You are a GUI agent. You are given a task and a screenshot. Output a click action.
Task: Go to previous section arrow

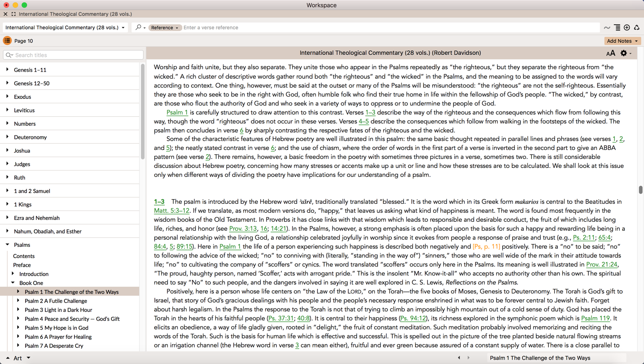click(459, 358)
